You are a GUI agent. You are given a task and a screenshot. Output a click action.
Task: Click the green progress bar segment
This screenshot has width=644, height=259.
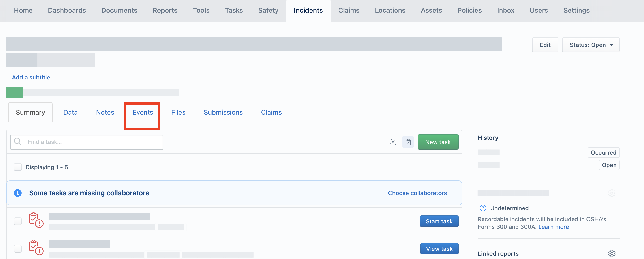(x=15, y=92)
